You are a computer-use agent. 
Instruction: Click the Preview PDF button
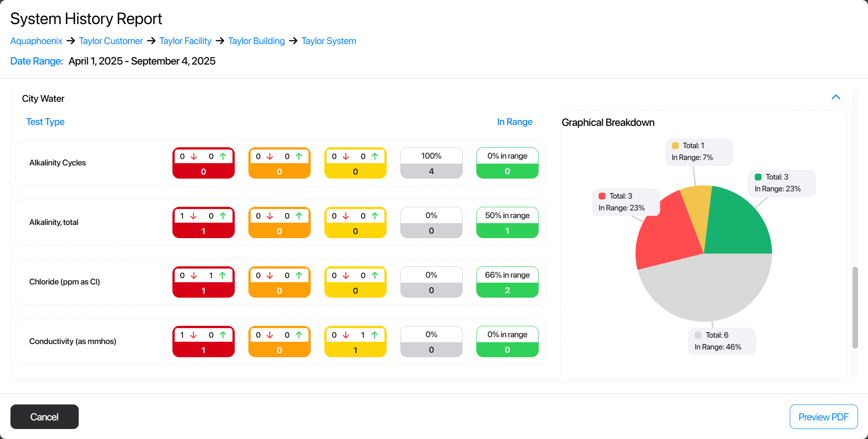pyautogui.click(x=823, y=417)
